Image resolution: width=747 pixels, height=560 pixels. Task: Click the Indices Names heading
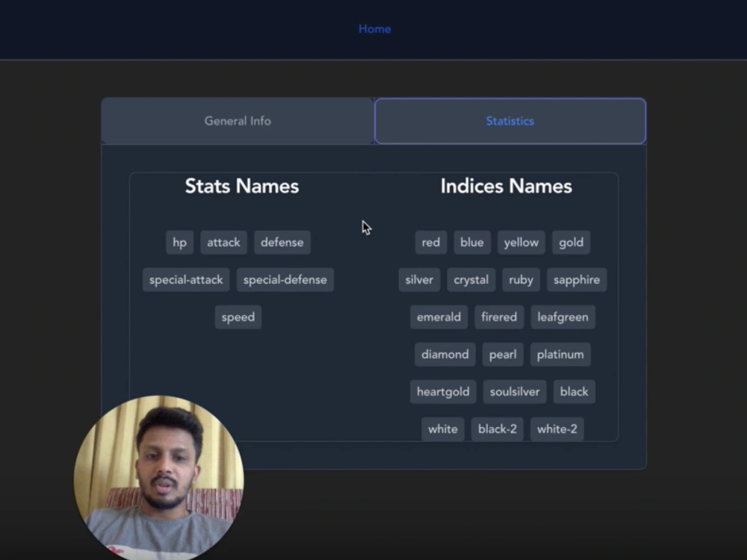tap(506, 186)
